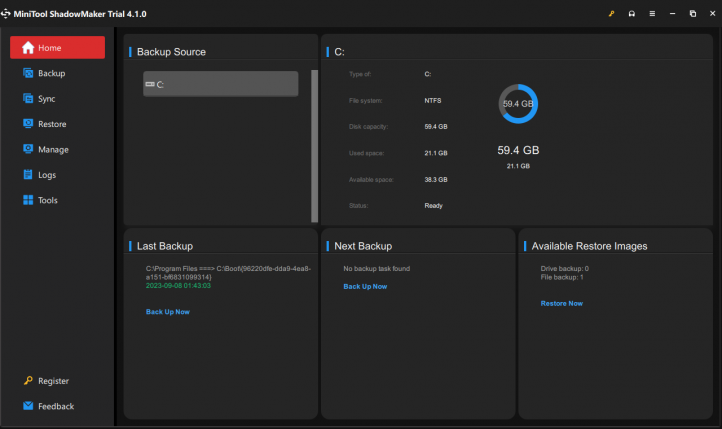Viewport: 722px width, 429px height.
Task: Click the Last Backup path text
Action: 228,272
